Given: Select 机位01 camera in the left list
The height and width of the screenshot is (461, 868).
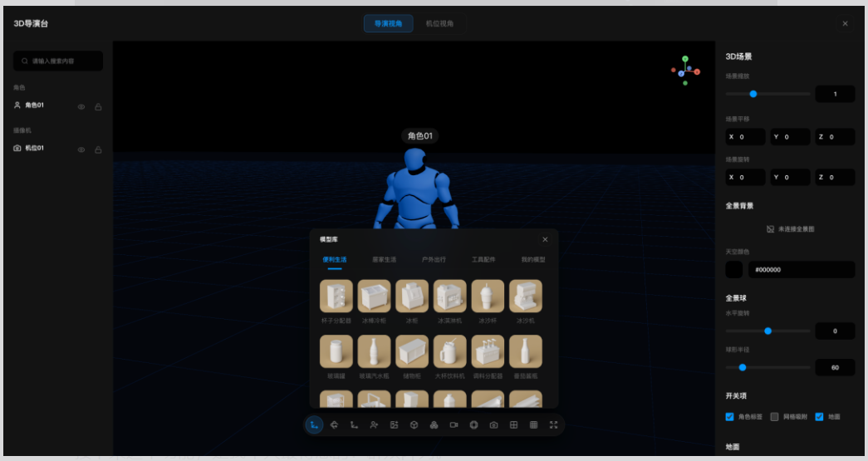Looking at the screenshot, I should tap(34, 149).
